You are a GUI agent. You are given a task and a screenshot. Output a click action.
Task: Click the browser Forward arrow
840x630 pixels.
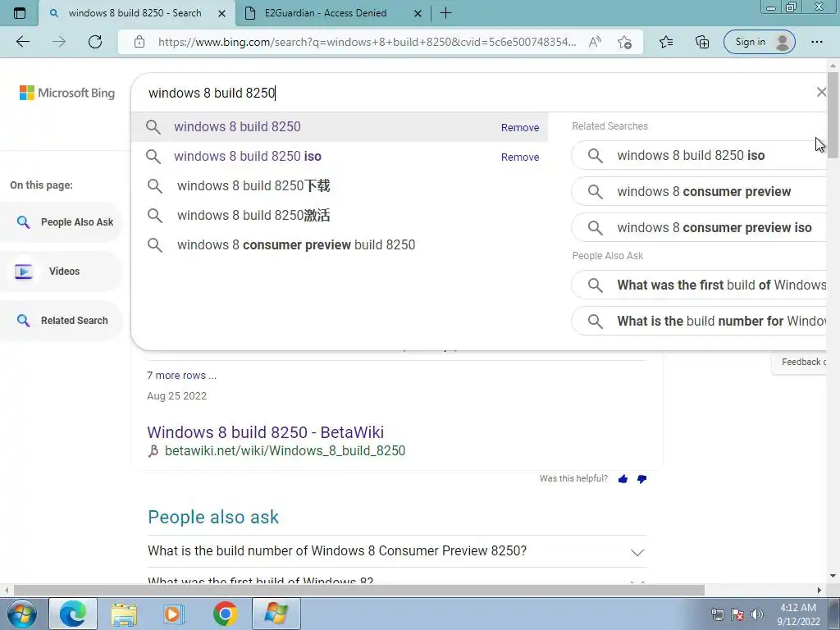coord(59,42)
